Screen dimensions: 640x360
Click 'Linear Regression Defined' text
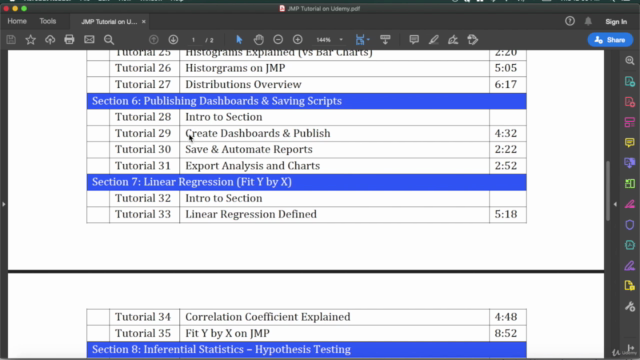tap(251, 214)
